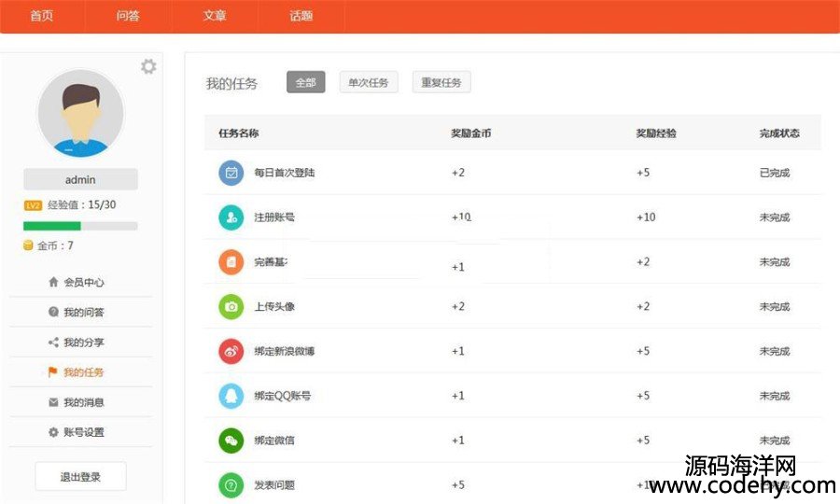The height and width of the screenshot is (504, 840).
Task: Click the 上传头像 task name
Action: point(274,306)
